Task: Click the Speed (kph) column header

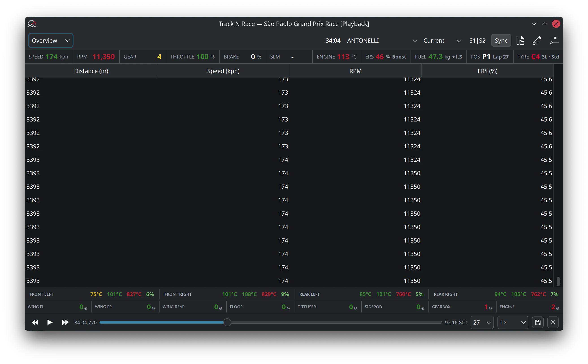Action: [223, 71]
